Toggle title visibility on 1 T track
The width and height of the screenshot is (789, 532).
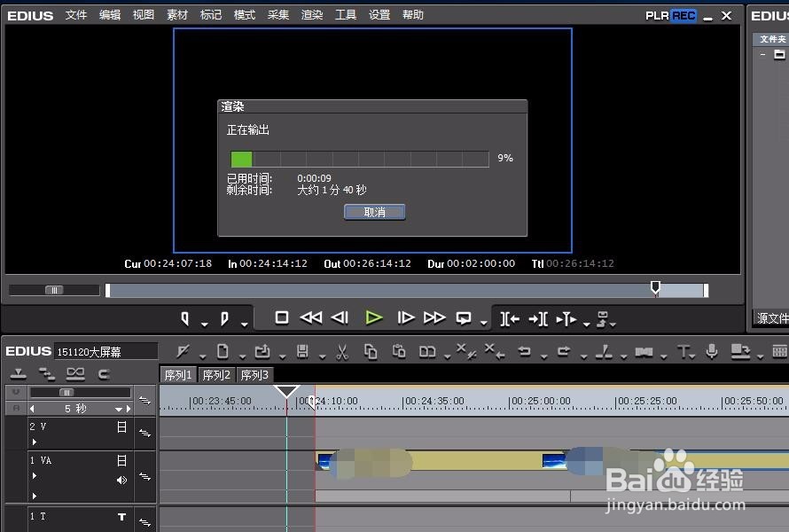click(121, 517)
